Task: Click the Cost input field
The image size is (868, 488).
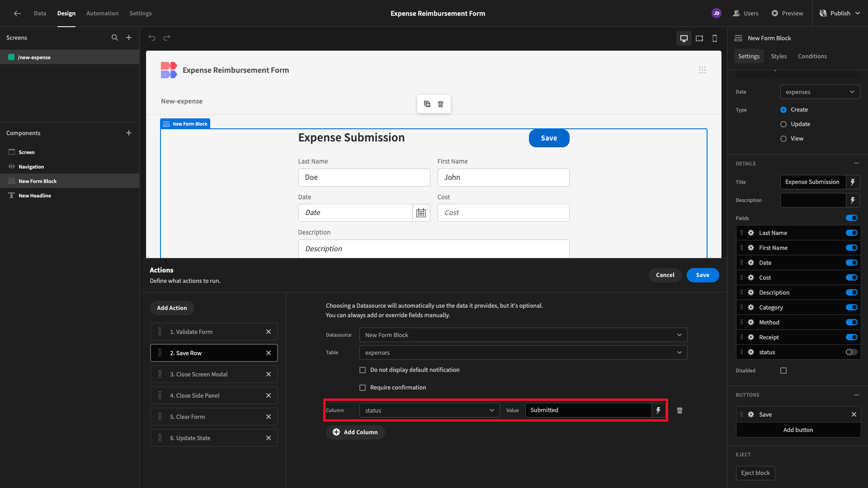Action: coord(503,213)
